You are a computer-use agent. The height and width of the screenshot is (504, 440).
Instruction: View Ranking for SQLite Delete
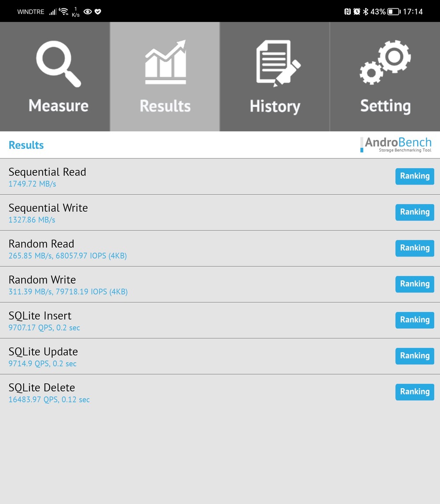click(x=414, y=392)
